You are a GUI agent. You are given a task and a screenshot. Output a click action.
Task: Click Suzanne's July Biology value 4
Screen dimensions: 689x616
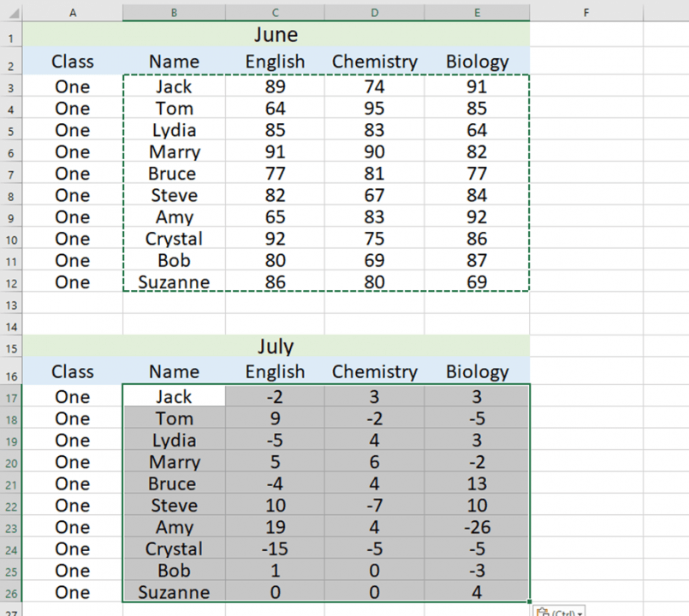coord(478,592)
